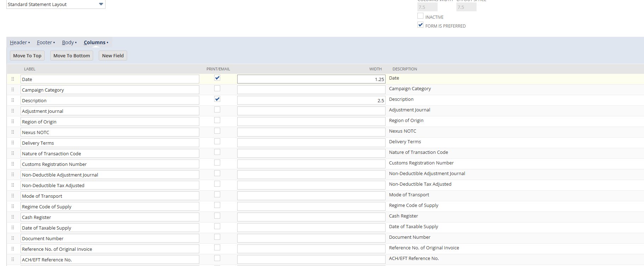Click the DESCRIPTION column header
This screenshot has width=644, height=266.
405,69
